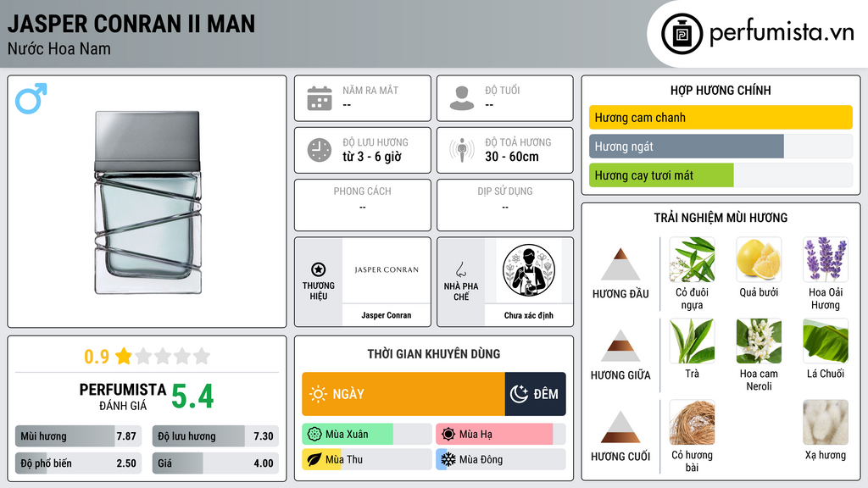Click the dark Đêm night segment
The image size is (868, 488).
point(536,394)
